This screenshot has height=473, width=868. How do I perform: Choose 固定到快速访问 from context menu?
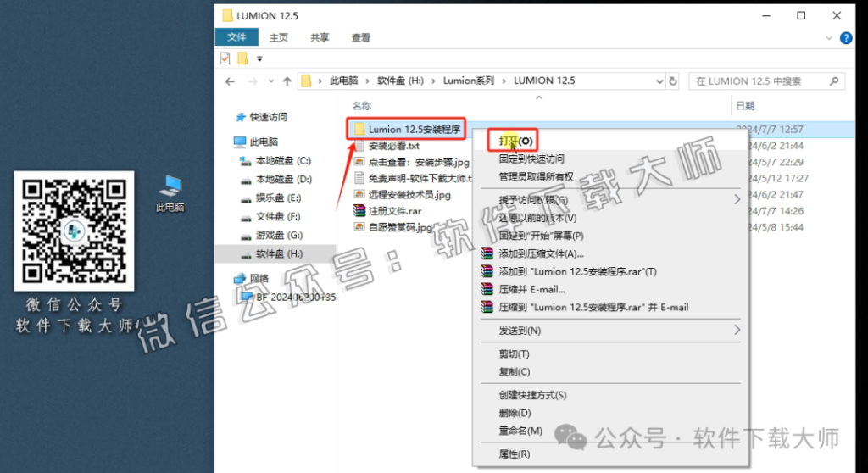click(531, 159)
